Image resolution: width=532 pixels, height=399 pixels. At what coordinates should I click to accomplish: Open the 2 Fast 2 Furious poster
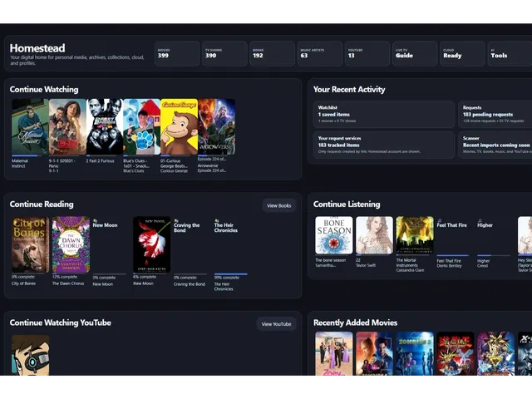pos(105,127)
